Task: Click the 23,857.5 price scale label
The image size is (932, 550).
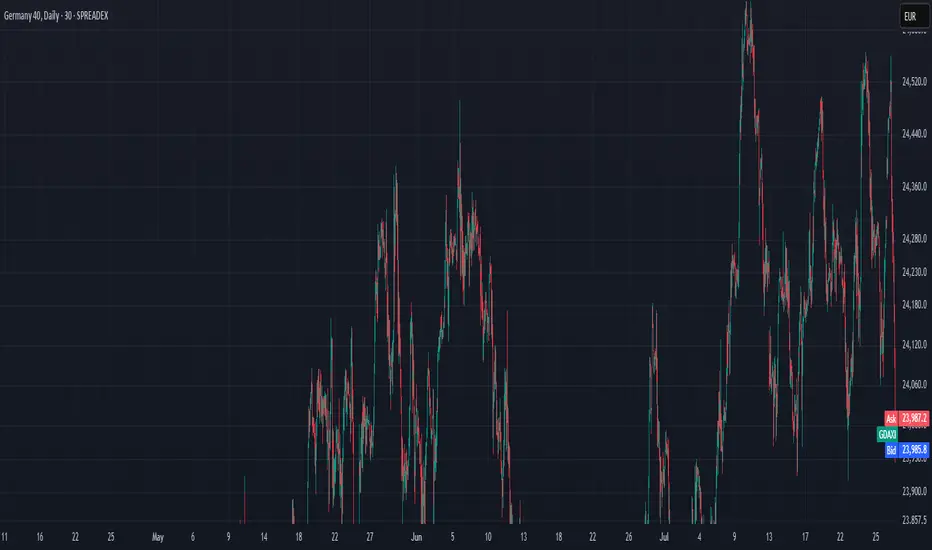Action: tap(914, 520)
